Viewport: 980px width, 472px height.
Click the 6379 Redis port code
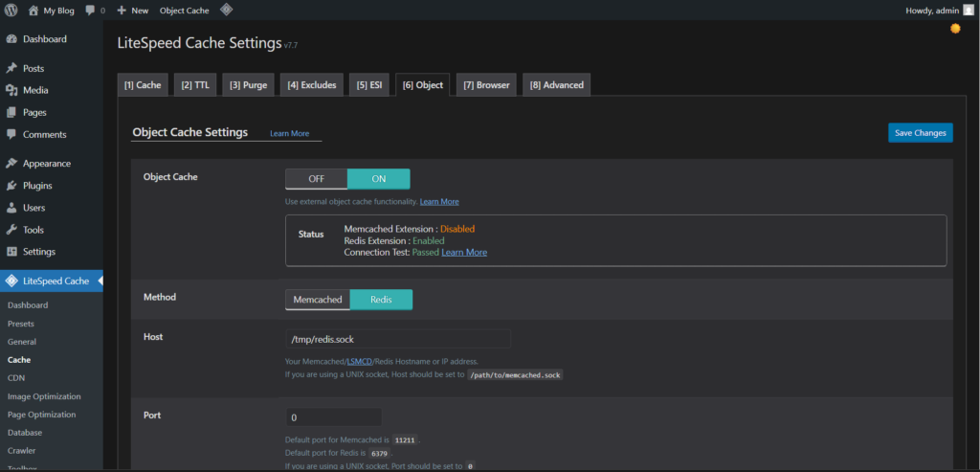point(379,453)
